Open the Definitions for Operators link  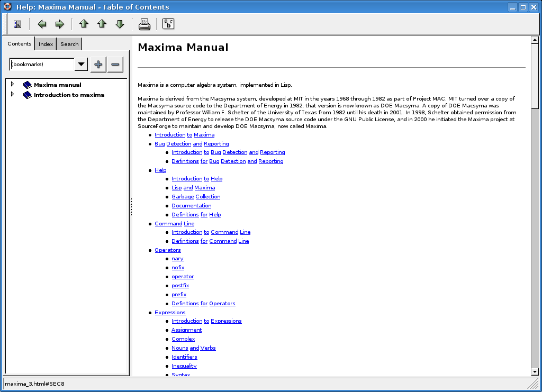point(203,304)
